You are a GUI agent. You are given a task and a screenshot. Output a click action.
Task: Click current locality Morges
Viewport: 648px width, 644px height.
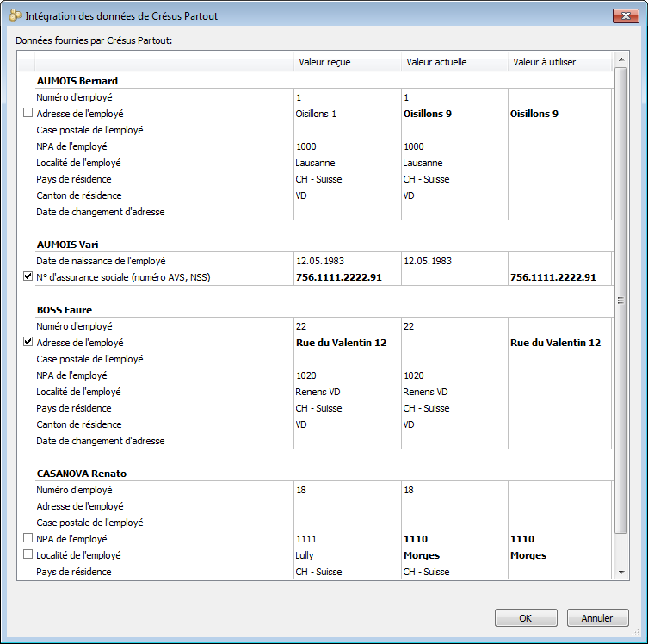point(422,555)
